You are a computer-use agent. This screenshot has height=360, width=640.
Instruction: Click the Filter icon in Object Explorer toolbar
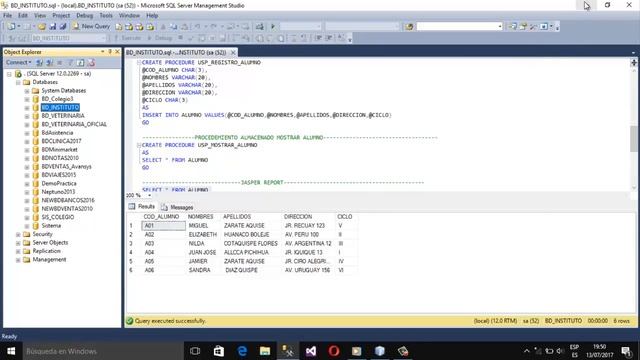pos(70,62)
